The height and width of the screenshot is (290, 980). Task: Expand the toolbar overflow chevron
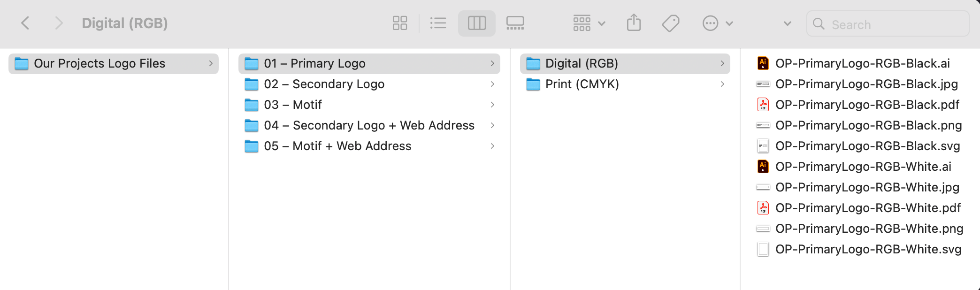pos(788,23)
